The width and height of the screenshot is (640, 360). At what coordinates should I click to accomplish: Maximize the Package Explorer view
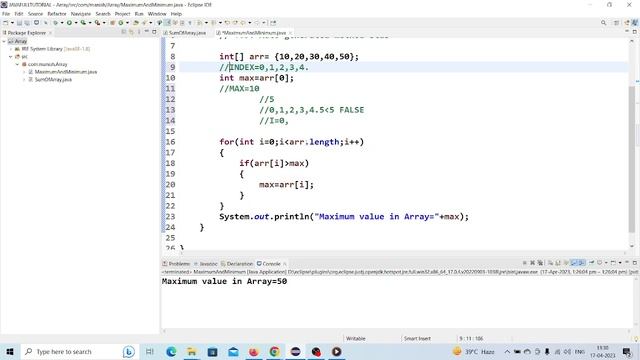click(154, 32)
